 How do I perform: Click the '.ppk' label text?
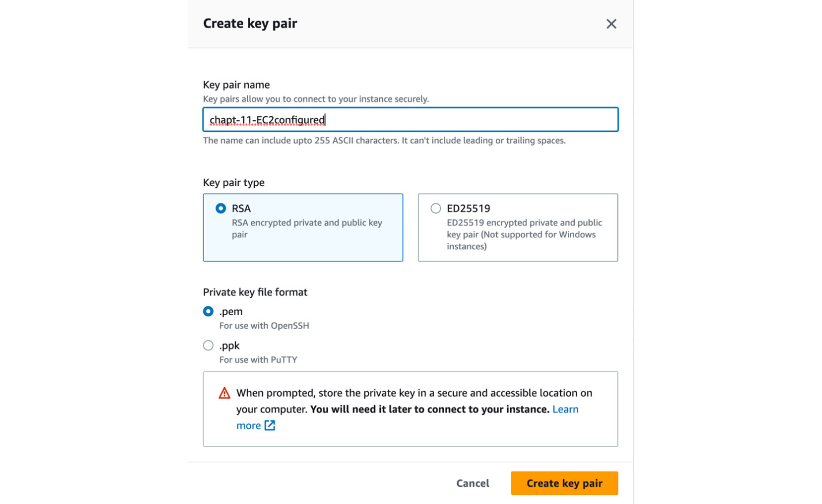pos(229,346)
